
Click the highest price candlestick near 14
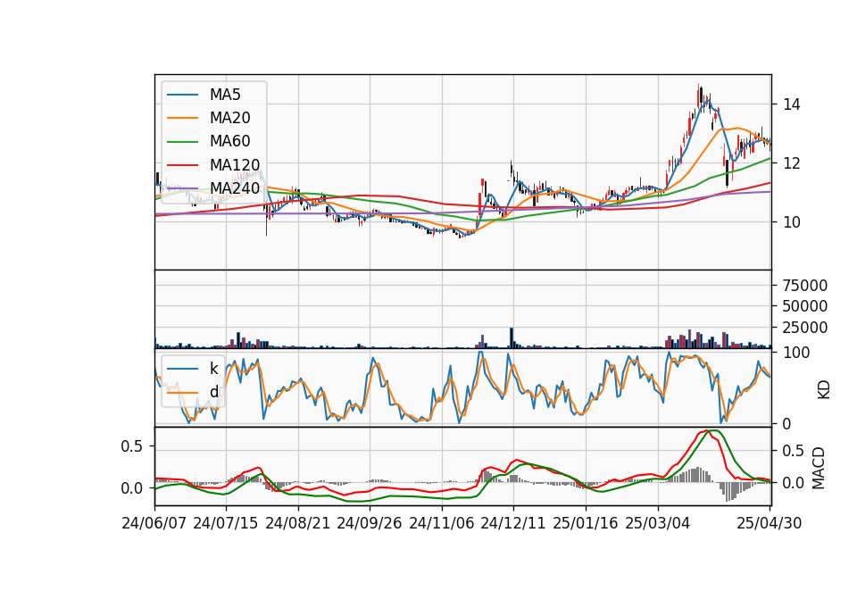pyautogui.click(x=699, y=95)
